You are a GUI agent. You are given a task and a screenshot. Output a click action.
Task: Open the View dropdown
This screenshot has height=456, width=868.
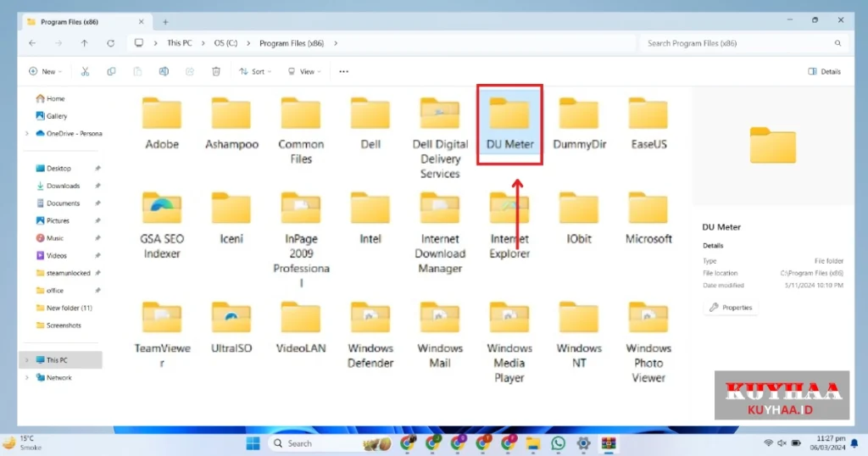304,71
